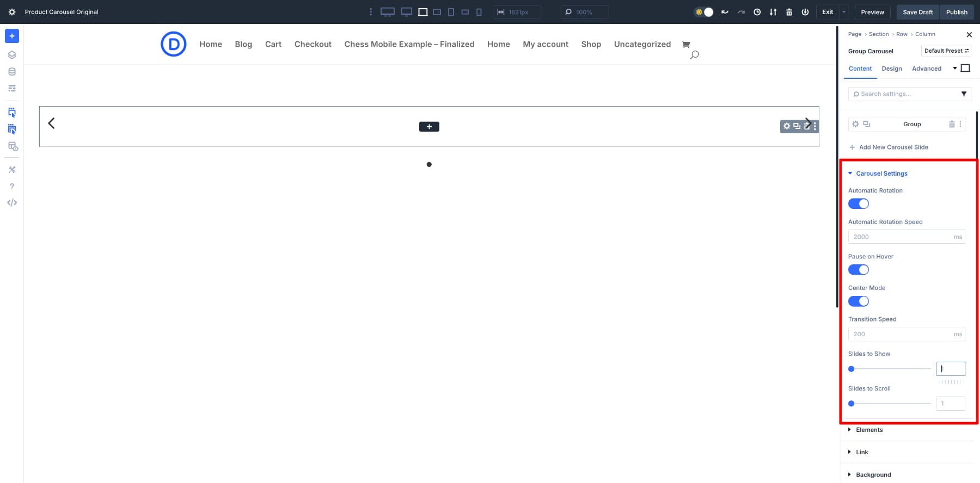Disable Automatic Rotation toggle
980x483 pixels.
(859, 204)
